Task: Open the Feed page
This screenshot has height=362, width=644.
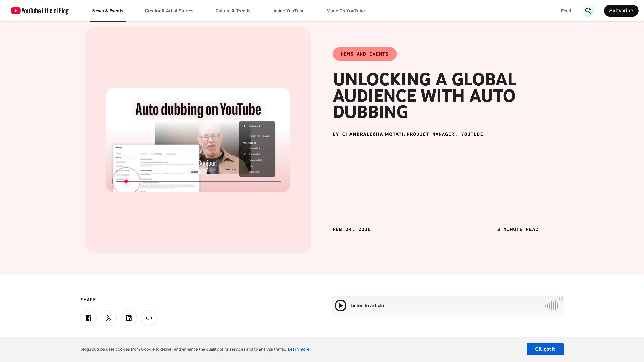Action: point(566,11)
